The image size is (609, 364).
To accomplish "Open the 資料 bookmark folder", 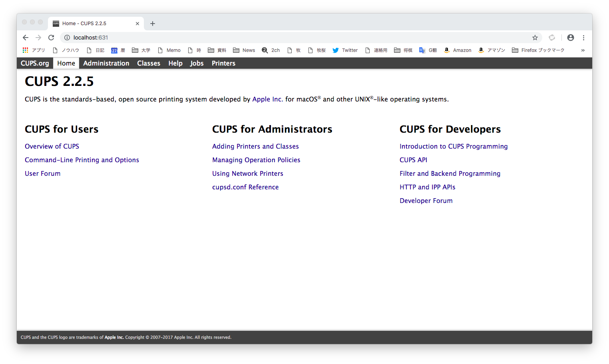I will [217, 50].
